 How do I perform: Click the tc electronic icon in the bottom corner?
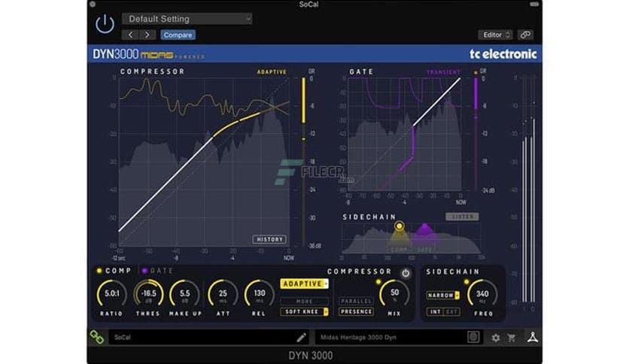pos(533,337)
